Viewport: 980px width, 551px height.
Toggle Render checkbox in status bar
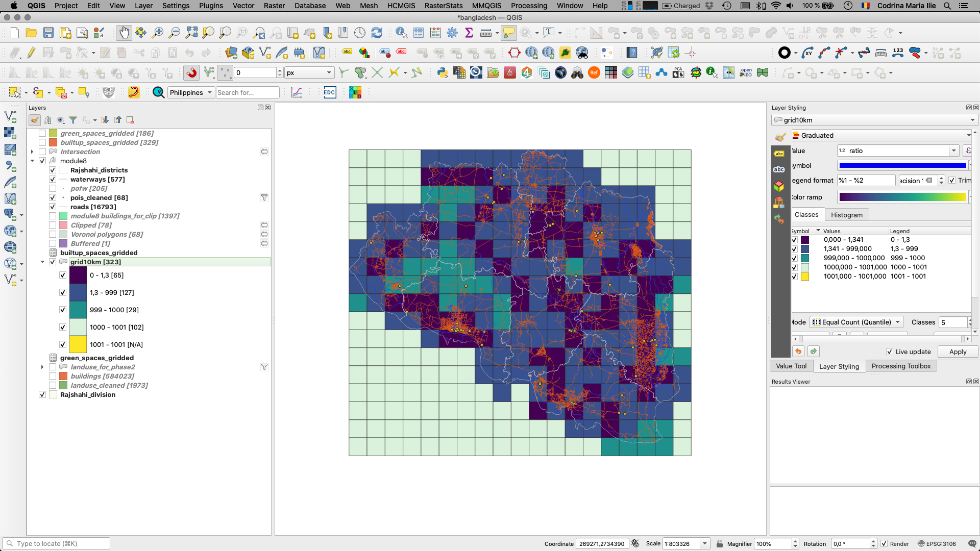(884, 544)
